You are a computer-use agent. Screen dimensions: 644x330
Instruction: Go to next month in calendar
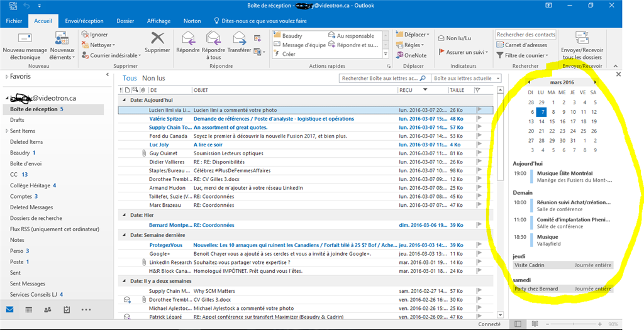[595, 82]
